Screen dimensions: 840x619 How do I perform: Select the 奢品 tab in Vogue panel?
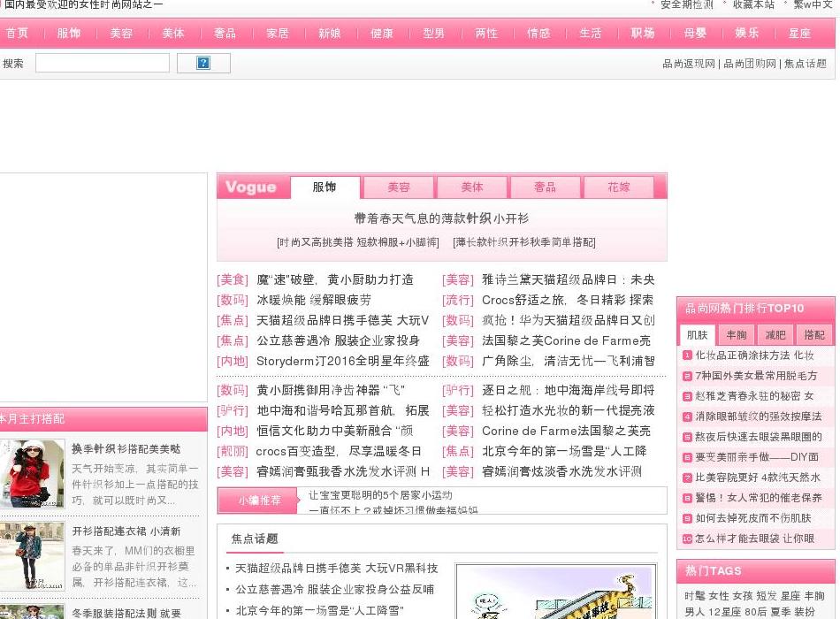(546, 187)
